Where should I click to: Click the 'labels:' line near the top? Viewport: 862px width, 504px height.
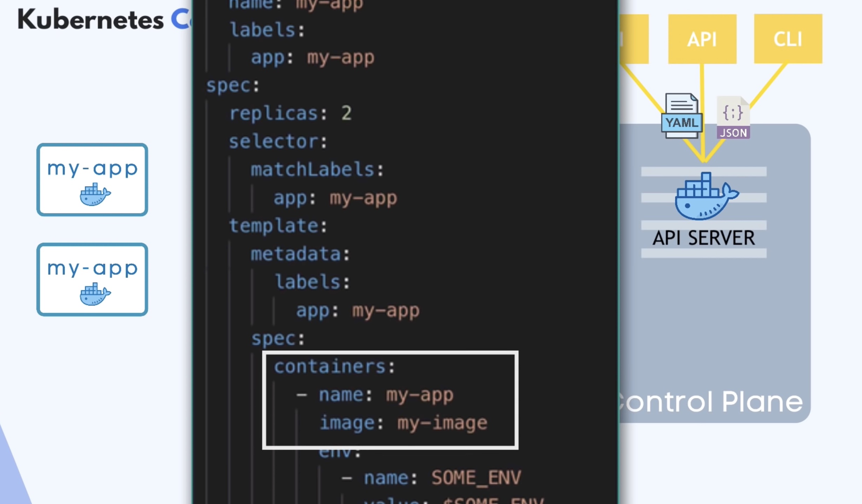point(267,29)
